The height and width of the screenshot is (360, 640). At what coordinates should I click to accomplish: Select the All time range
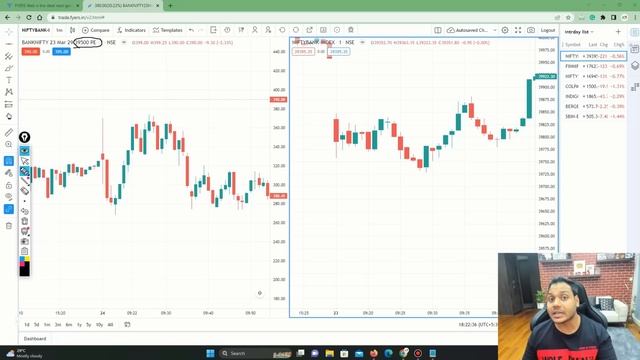point(110,325)
